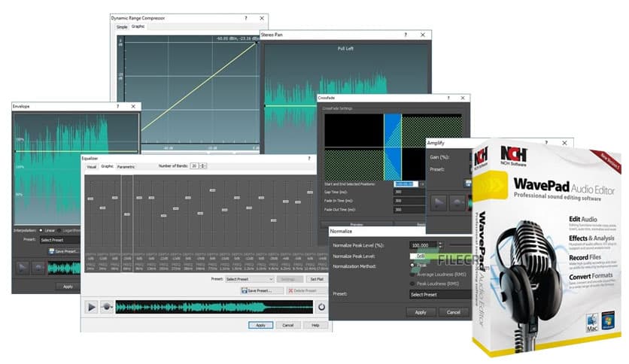The height and width of the screenshot is (364, 629).
Task: Click Save Preset in the Equalizer
Action: coord(257,290)
